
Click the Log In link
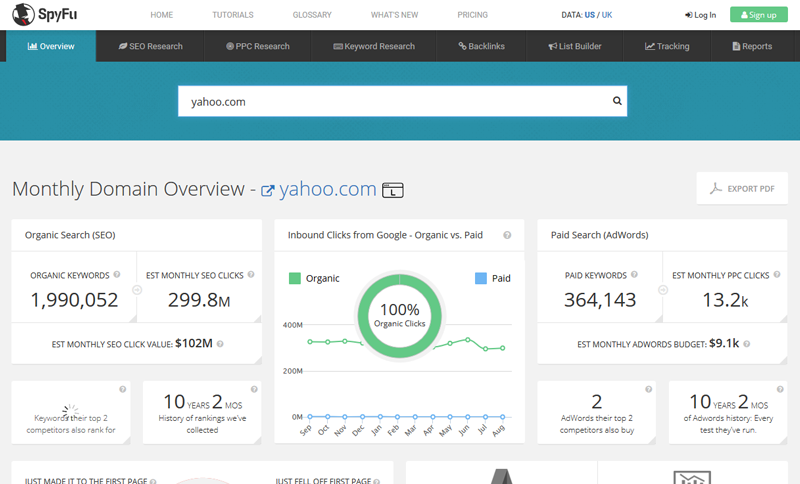pyautogui.click(x=701, y=15)
